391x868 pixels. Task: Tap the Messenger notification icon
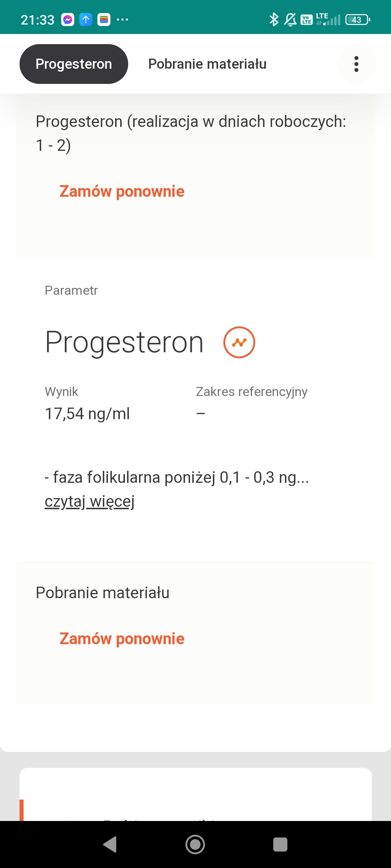[68, 20]
